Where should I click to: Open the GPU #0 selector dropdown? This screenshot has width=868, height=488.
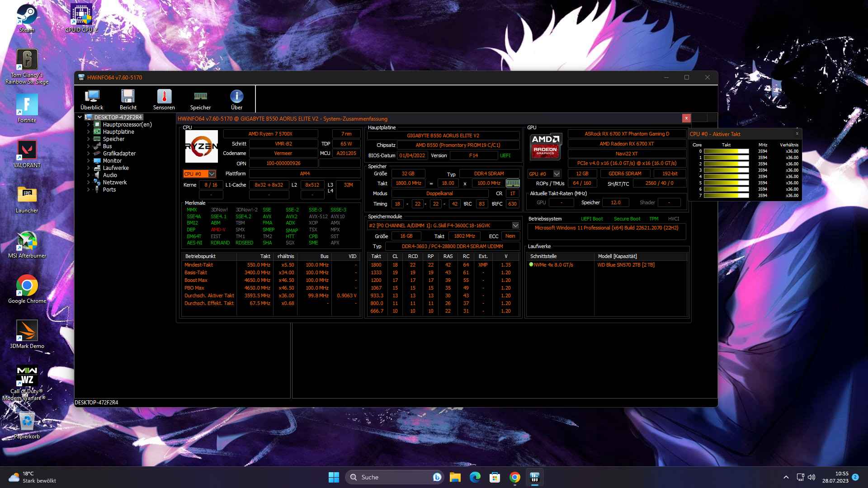557,174
